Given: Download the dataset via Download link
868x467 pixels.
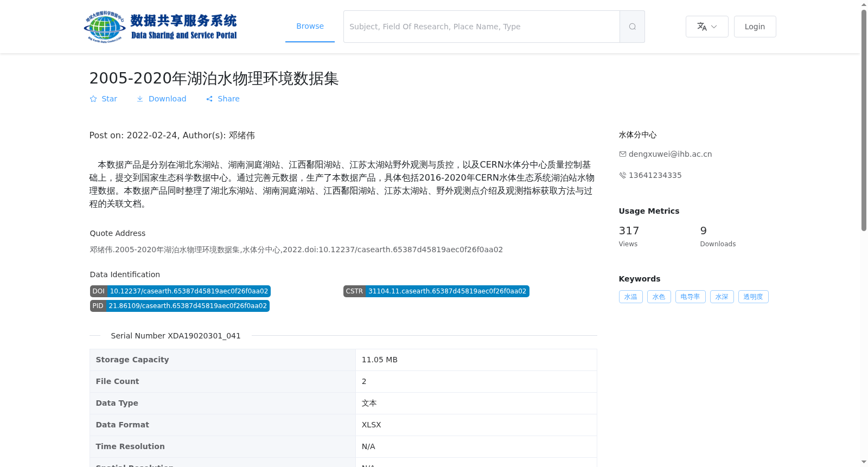Looking at the screenshot, I should (161, 99).
